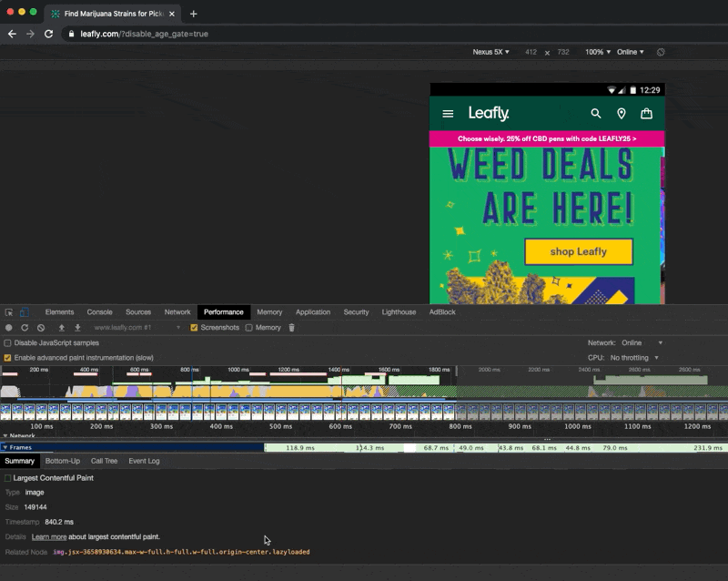Open the Leafly shopping bag icon
This screenshot has width=728, height=581.
(646, 114)
